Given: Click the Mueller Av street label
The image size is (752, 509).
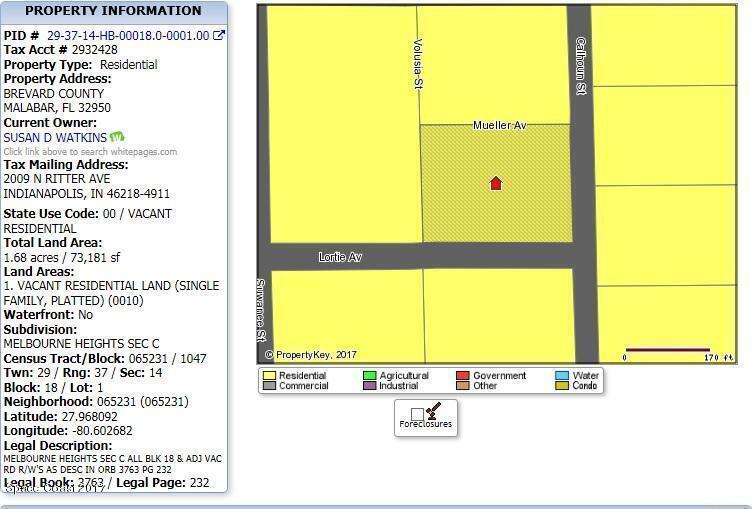Looking at the screenshot, I should tap(499, 126).
